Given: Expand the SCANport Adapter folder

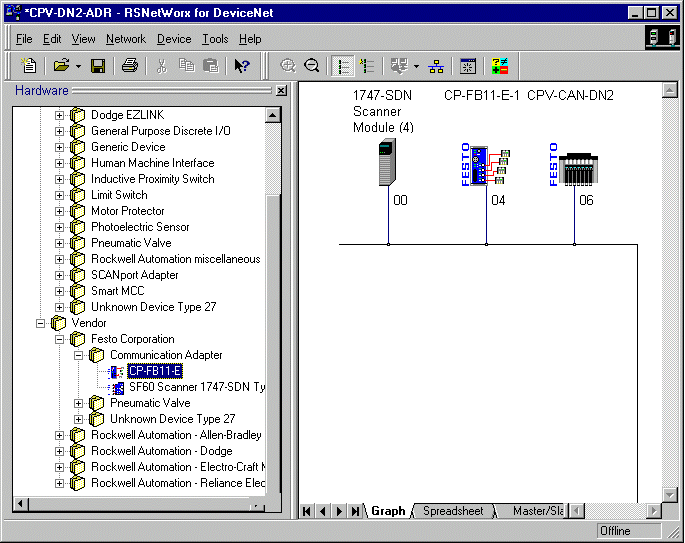Looking at the screenshot, I should pyautogui.click(x=59, y=275).
